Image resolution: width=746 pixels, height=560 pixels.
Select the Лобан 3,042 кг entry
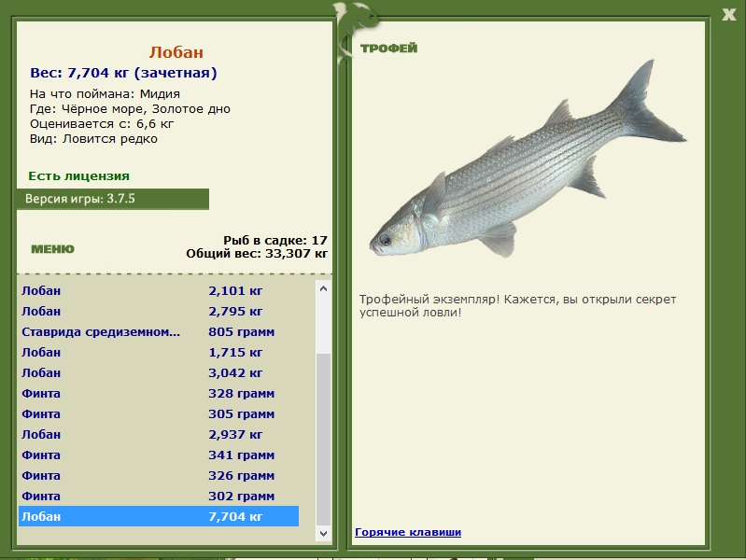pos(159,372)
